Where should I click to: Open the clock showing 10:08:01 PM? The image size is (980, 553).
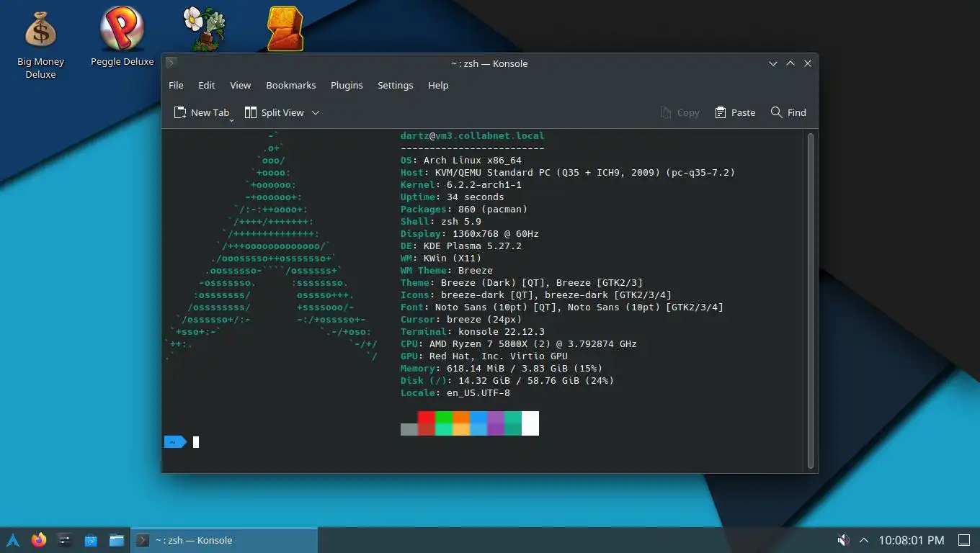912,540
